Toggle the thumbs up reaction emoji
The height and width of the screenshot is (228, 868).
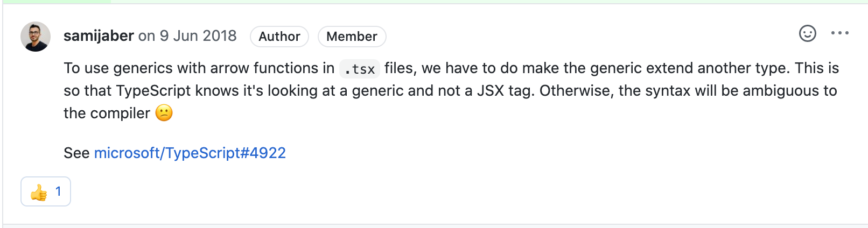coord(39,192)
